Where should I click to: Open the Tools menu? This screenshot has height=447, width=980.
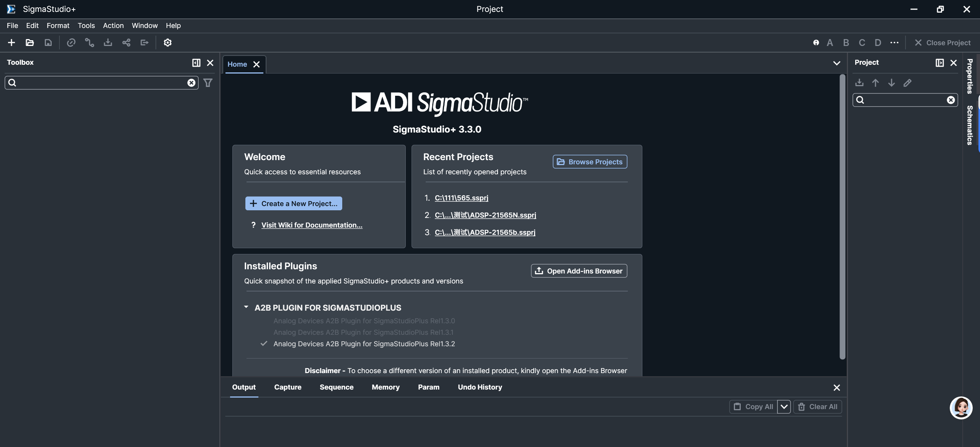[86, 26]
